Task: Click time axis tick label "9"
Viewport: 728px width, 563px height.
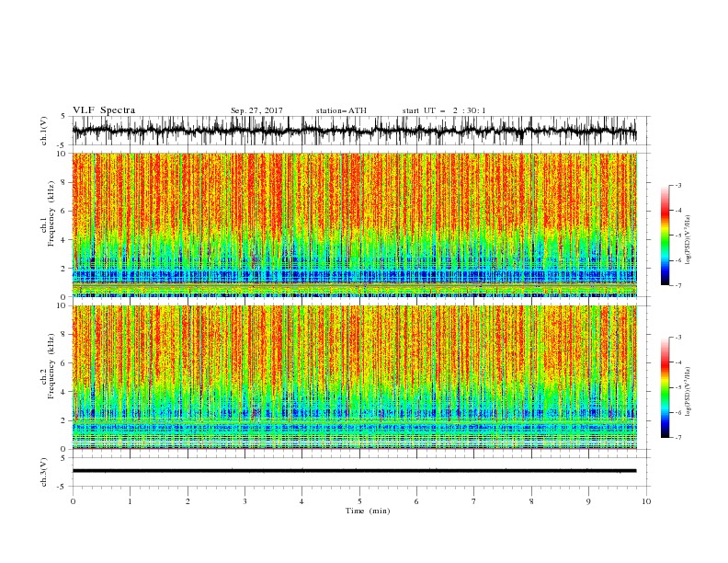Action: tap(588, 501)
